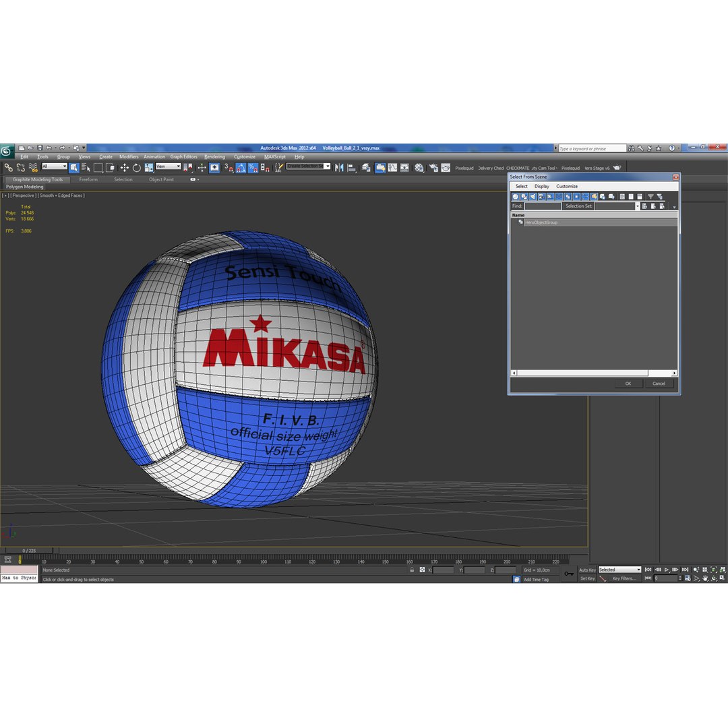Toggle Window/Crossing selection mode
This screenshot has height=728, width=728.
(110, 168)
